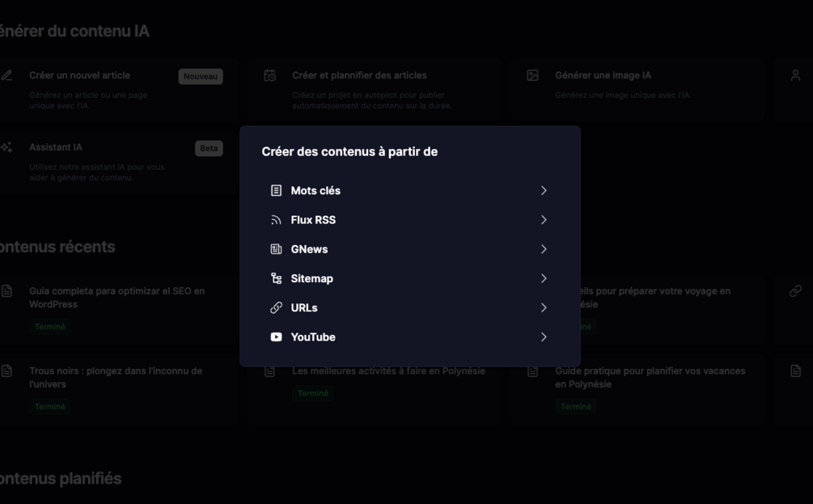
Task: Click the pencil icon for Créer un nouvel article
Action: coord(6,76)
